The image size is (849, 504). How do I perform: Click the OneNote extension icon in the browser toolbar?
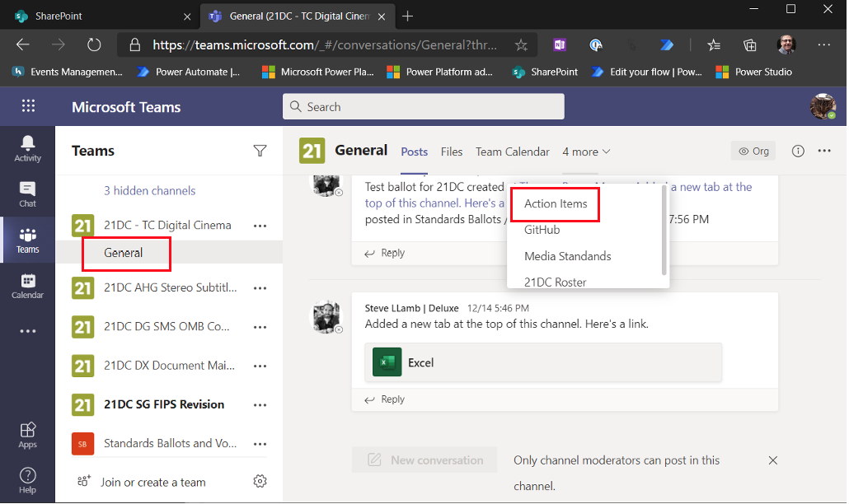pos(560,44)
